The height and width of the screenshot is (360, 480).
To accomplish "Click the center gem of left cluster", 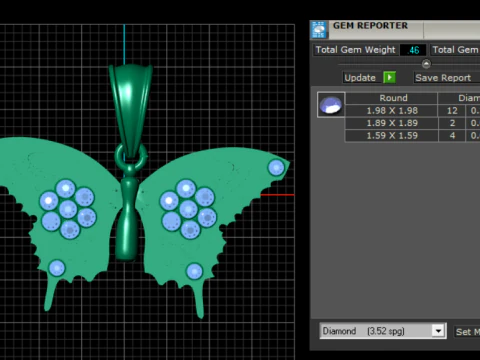I will pyautogui.click(x=68, y=210).
